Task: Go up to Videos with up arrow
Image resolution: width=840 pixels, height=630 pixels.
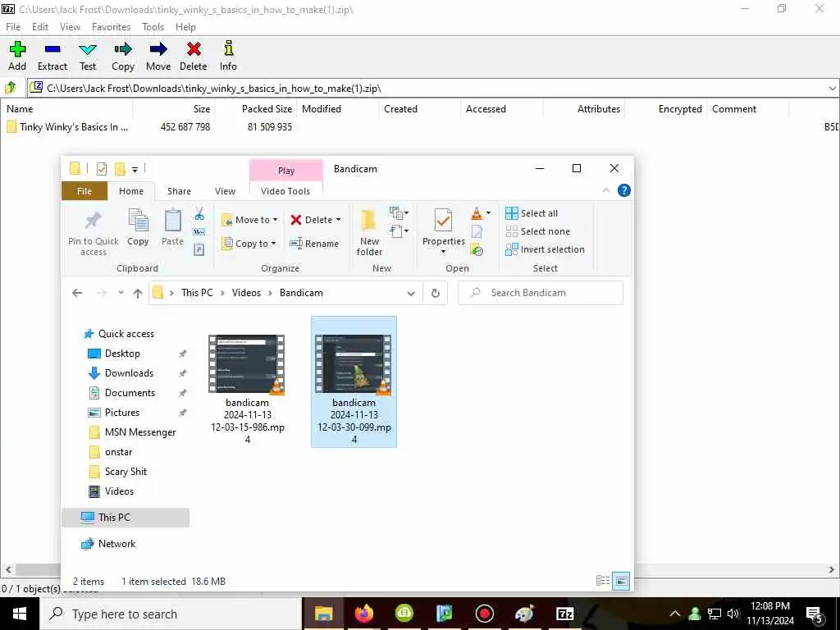Action: coord(138,293)
